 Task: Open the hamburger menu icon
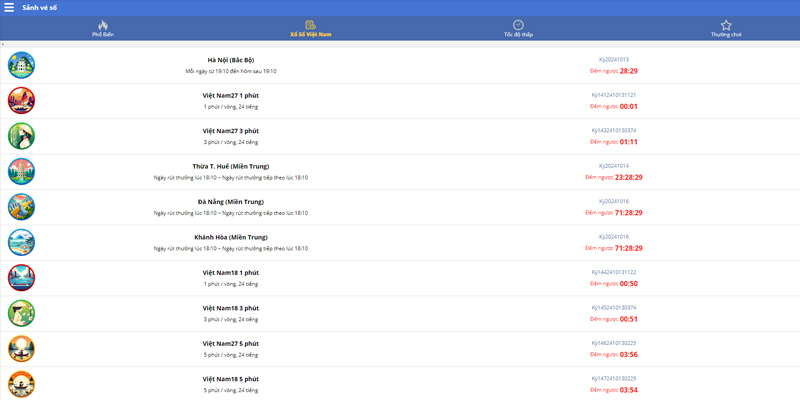point(9,7)
